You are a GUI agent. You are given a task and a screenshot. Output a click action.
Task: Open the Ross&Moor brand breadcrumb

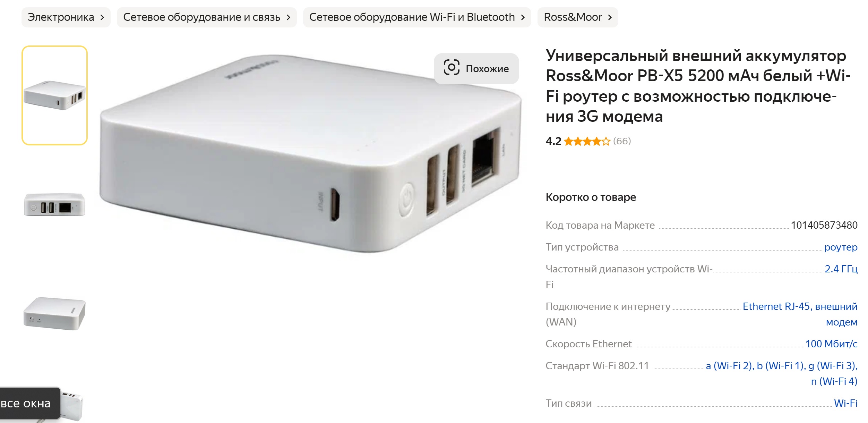(578, 17)
